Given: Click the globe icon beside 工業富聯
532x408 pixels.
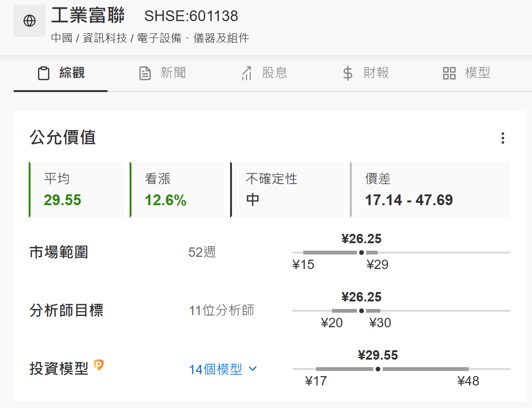Looking at the screenshot, I should [x=30, y=21].
